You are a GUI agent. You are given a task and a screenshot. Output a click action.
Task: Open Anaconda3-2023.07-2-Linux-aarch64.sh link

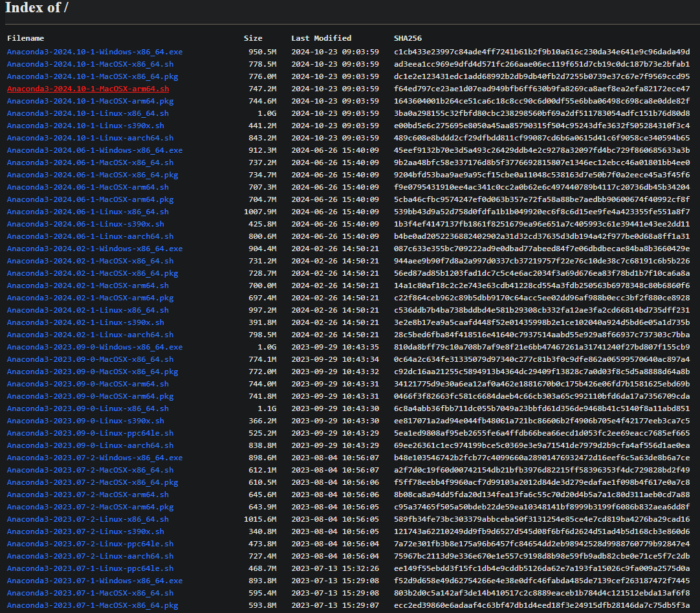point(90,556)
